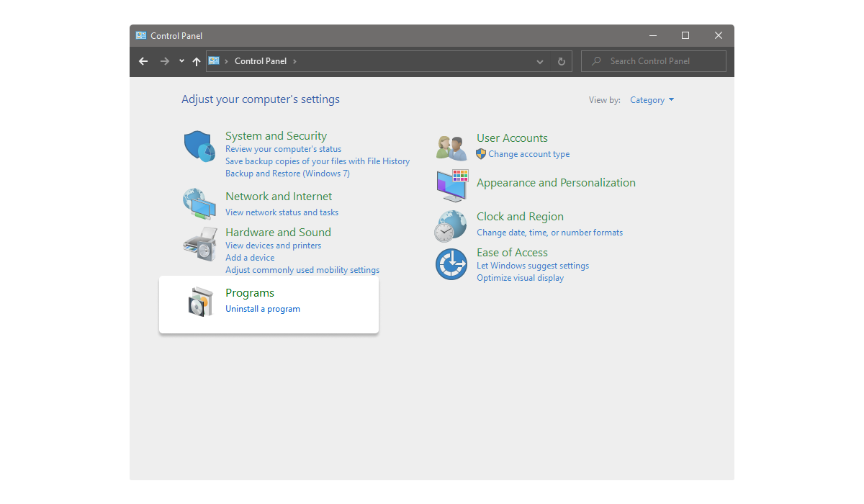This screenshot has height=504, width=864.
Task: Expand the chevron before Control Panel breadcrumb
Action: pyautogui.click(x=227, y=61)
